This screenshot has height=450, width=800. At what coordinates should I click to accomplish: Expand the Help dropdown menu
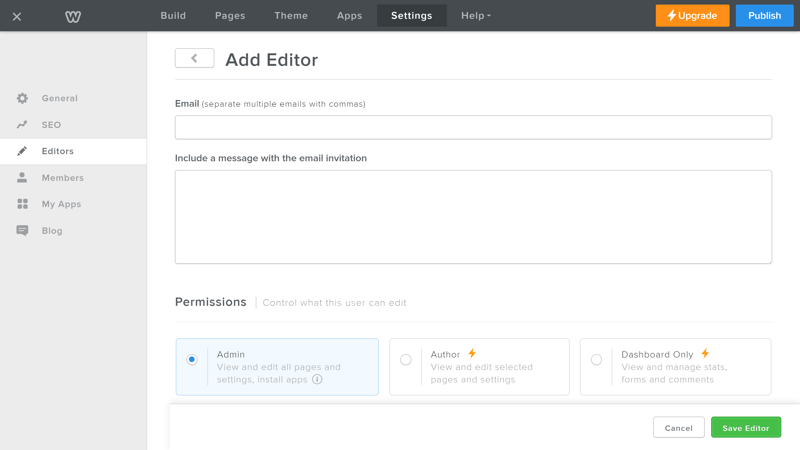point(476,16)
